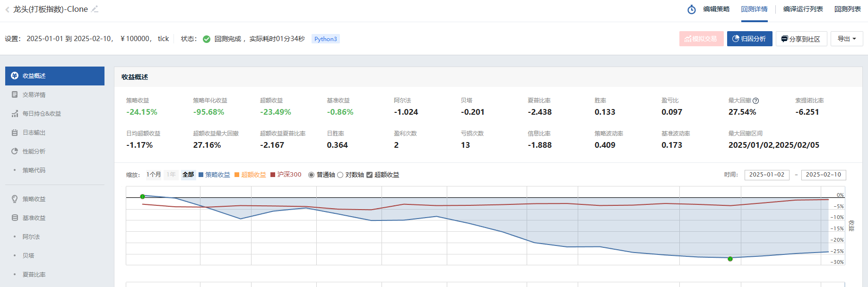
Task: Click the 归因分析 button
Action: (749, 39)
